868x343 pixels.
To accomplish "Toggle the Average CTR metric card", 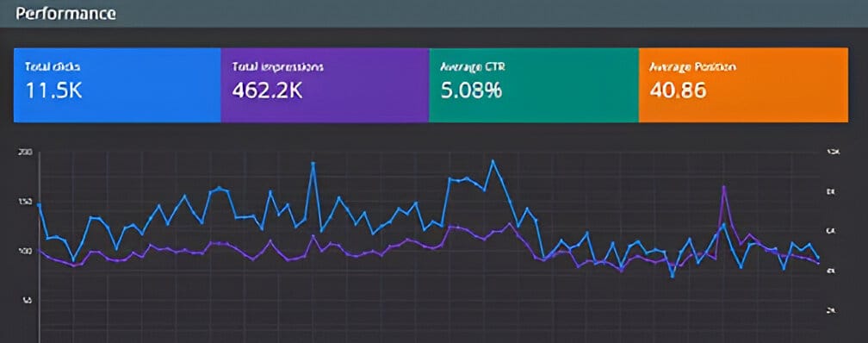I will (534, 84).
